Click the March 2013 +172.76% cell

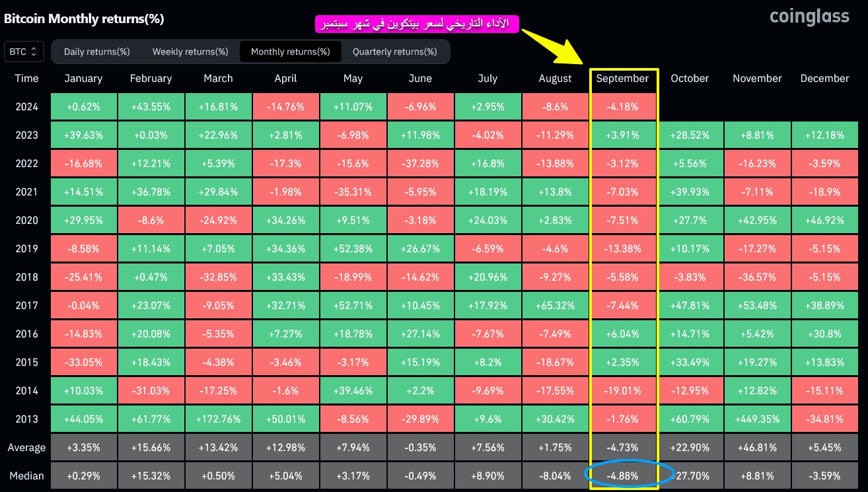tap(218, 419)
